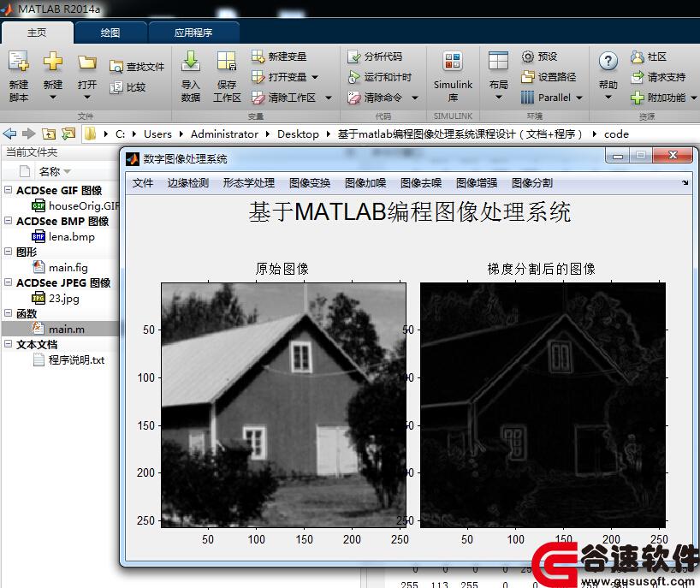Open the 打开变量 dropdown arrow
The image size is (700, 588).
[315, 77]
